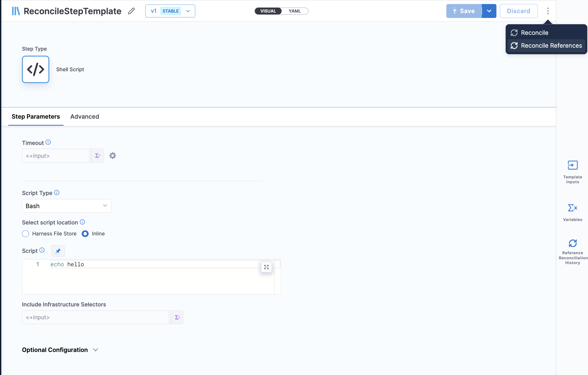
Task: Open Variables side panel
Action: coord(572,212)
